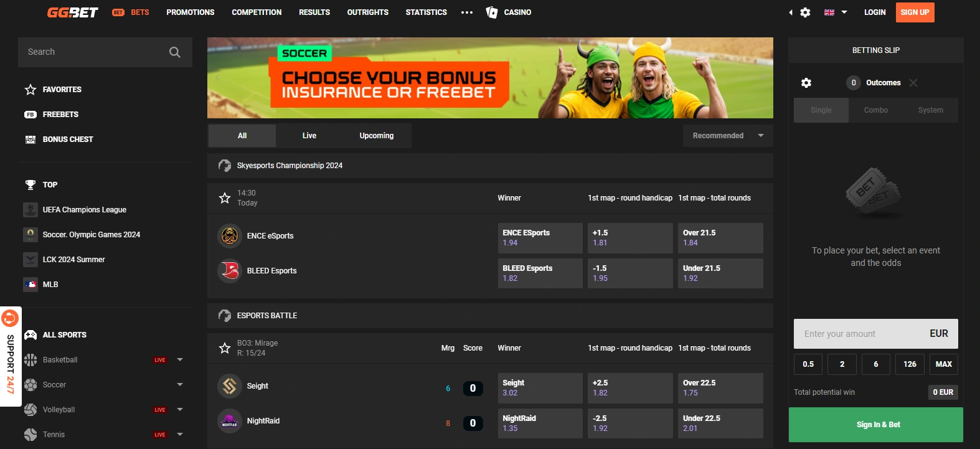This screenshot has height=449, width=980.
Task: Click the 126 quick stake button
Action: click(910, 364)
